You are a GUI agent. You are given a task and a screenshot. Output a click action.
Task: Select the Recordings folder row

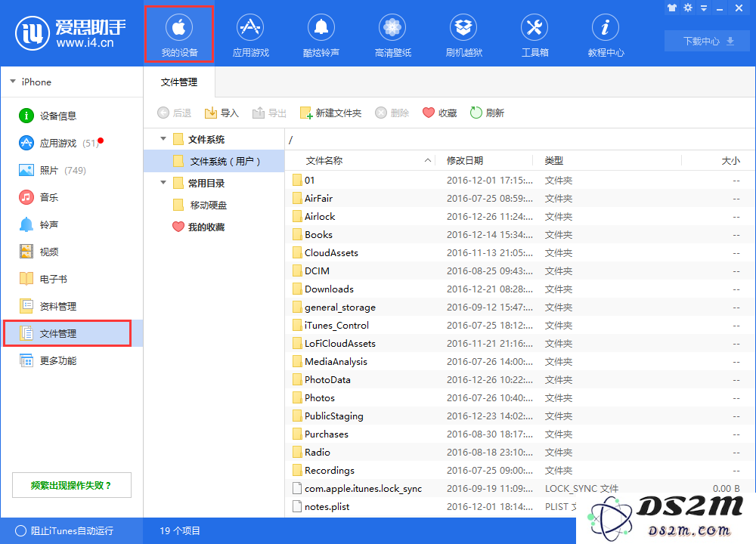coord(519,470)
